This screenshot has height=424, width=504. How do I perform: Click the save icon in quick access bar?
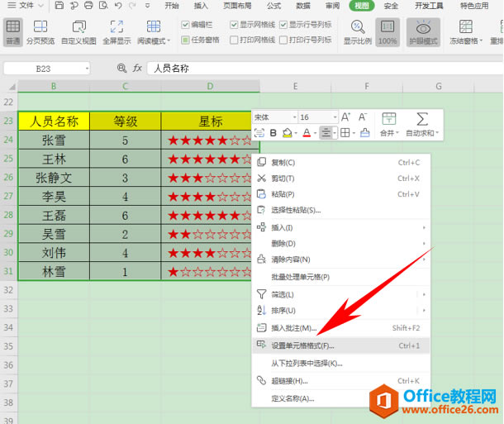click(x=59, y=5)
